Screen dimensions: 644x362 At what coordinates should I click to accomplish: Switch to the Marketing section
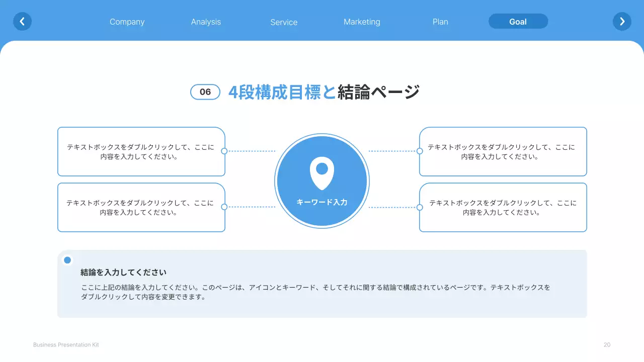[362, 22]
